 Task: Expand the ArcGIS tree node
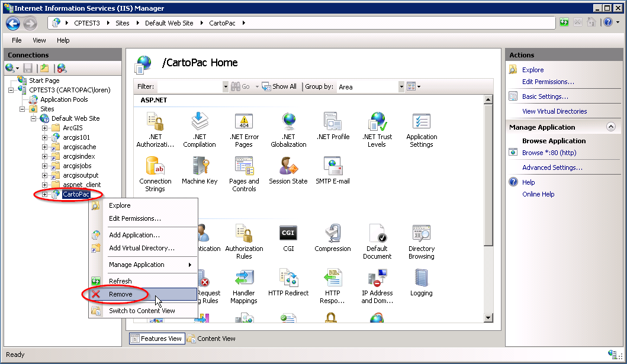pos(45,128)
